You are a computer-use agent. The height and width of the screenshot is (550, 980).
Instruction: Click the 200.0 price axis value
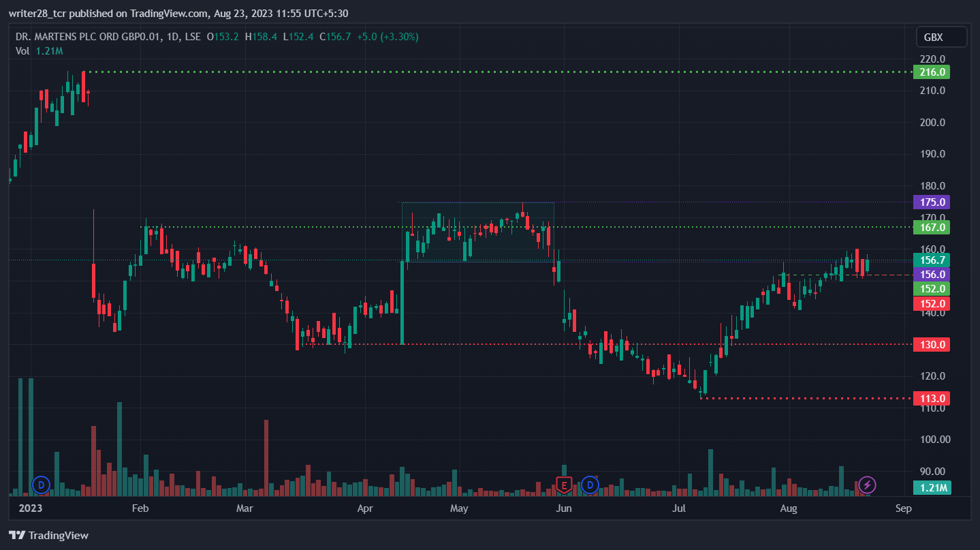click(932, 123)
